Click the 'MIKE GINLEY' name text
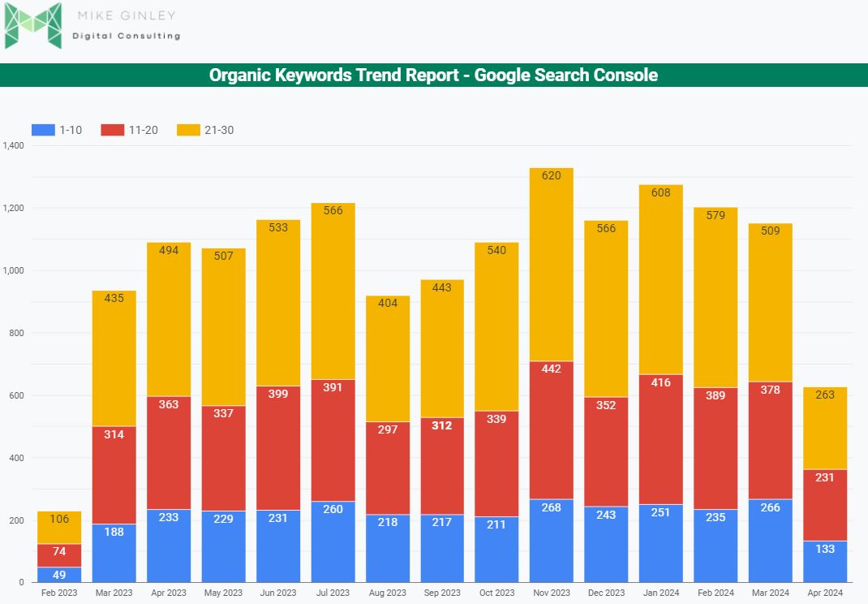 click(127, 15)
